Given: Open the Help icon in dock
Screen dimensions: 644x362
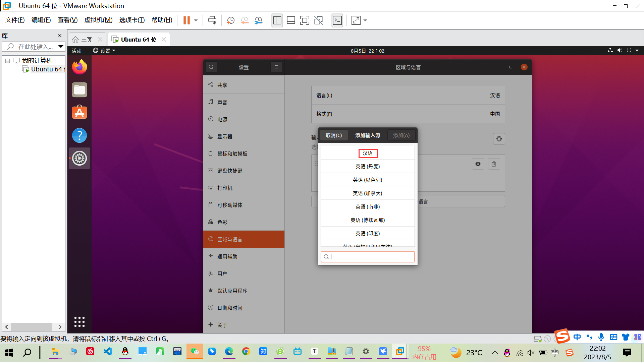Looking at the screenshot, I should tap(79, 135).
